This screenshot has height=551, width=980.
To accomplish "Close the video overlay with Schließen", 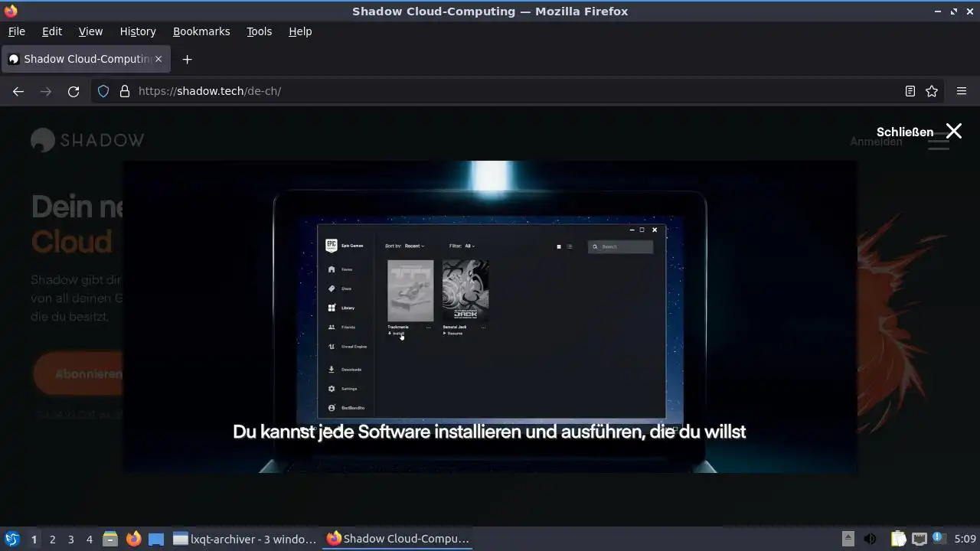I will click(x=919, y=132).
